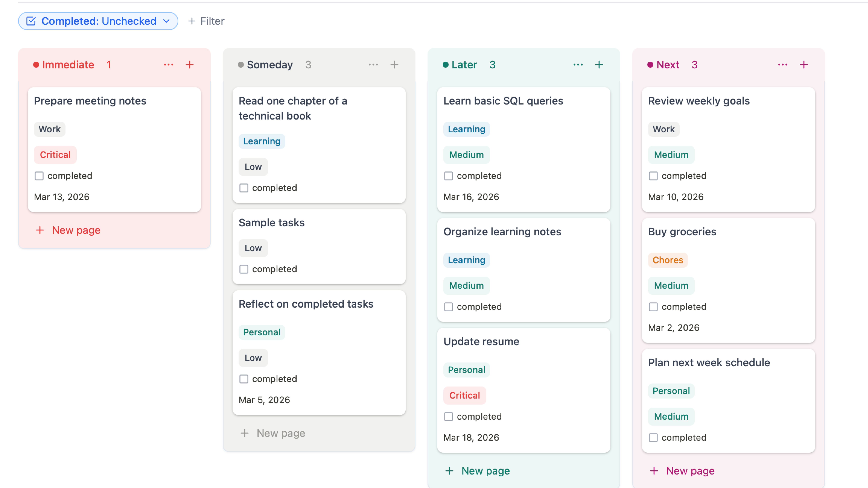Mark Learn basic SQL queries as completed

coord(448,176)
